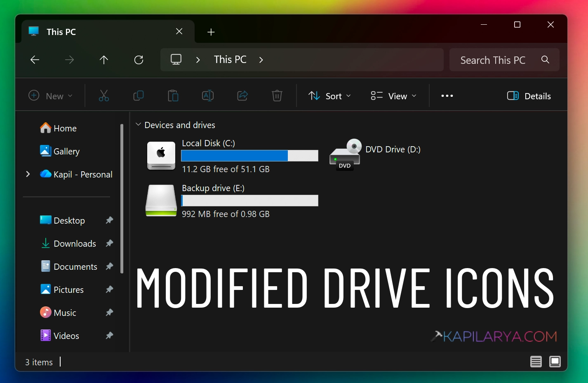This screenshot has width=588, height=383.
Task: Click the 'Local Disk (C:)' label
Action: [x=208, y=143]
